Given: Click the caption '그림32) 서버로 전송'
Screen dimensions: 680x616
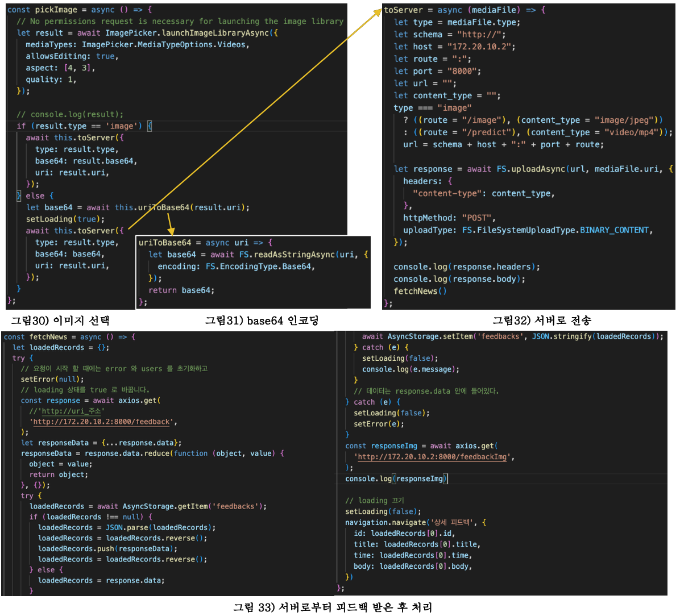Looking at the screenshot, I should click(542, 321).
